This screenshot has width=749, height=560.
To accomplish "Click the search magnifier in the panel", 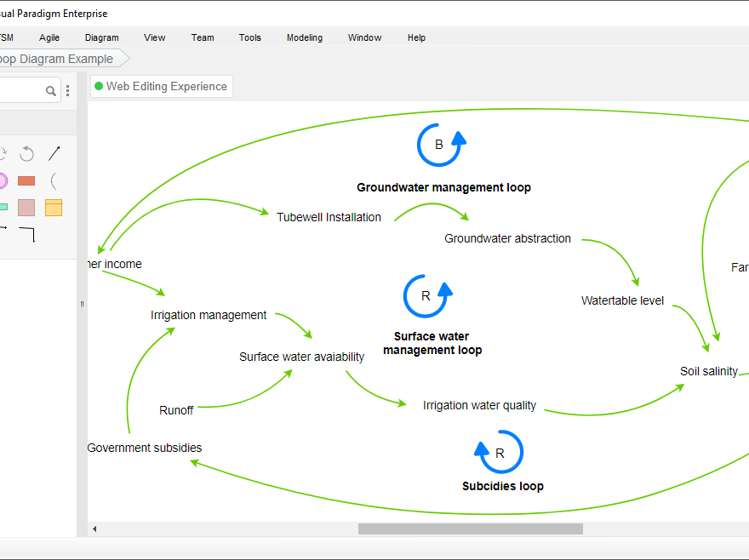I will tap(51, 90).
